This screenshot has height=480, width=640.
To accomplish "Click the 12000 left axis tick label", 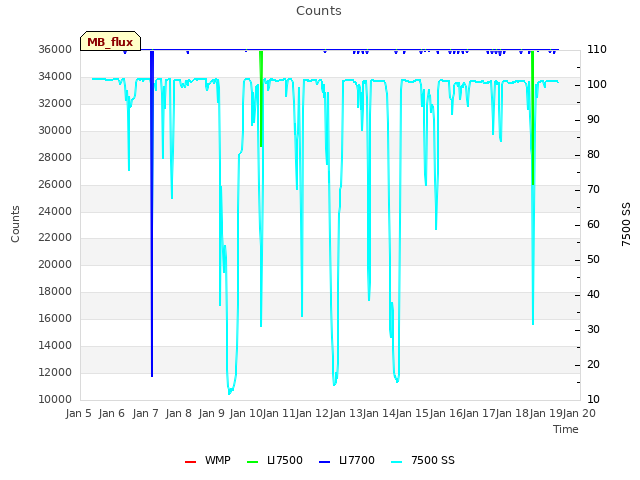I will [55, 372].
